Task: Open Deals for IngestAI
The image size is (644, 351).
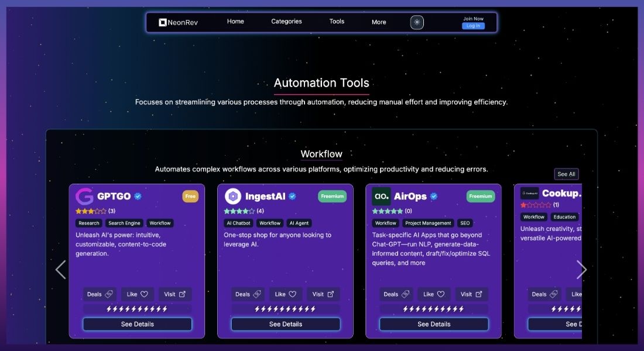Action: (248, 294)
